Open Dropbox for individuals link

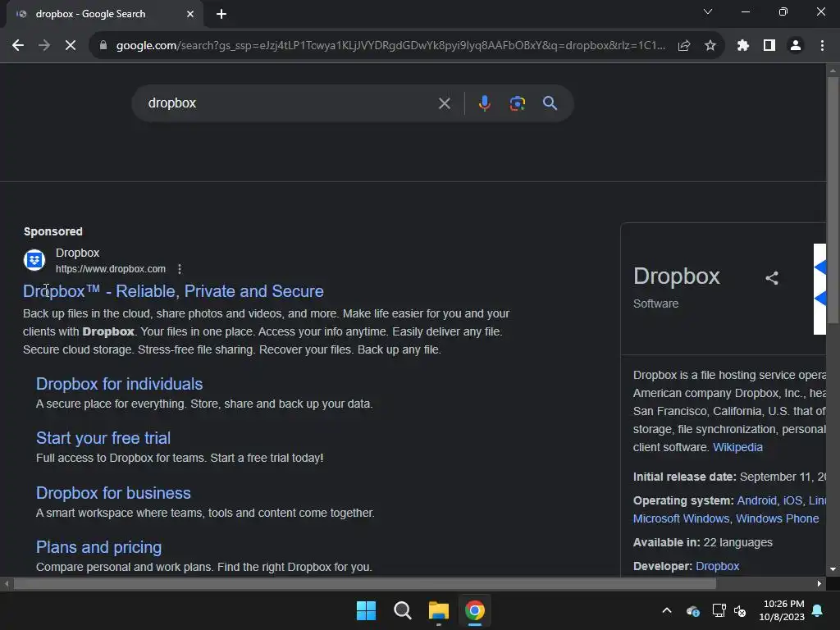pos(119,384)
